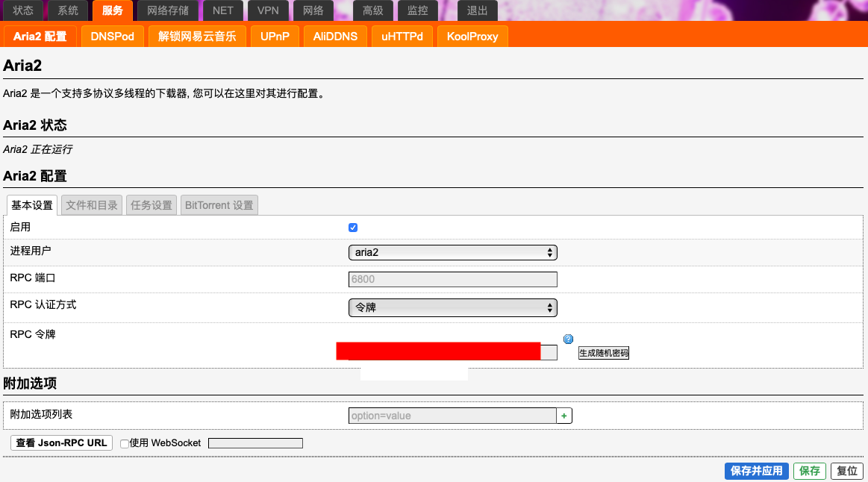Click the 保存 save button
This screenshot has width=868, height=482.
(x=810, y=471)
